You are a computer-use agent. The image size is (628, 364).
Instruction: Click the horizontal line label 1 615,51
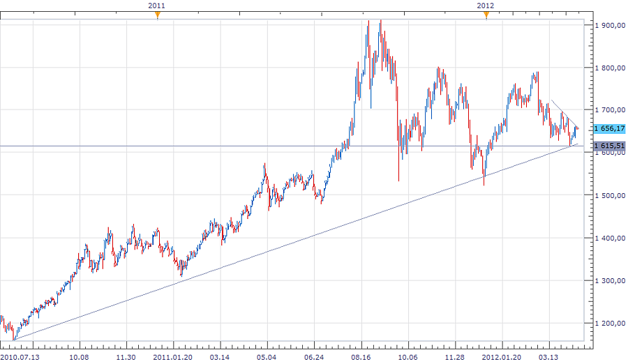coord(609,146)
